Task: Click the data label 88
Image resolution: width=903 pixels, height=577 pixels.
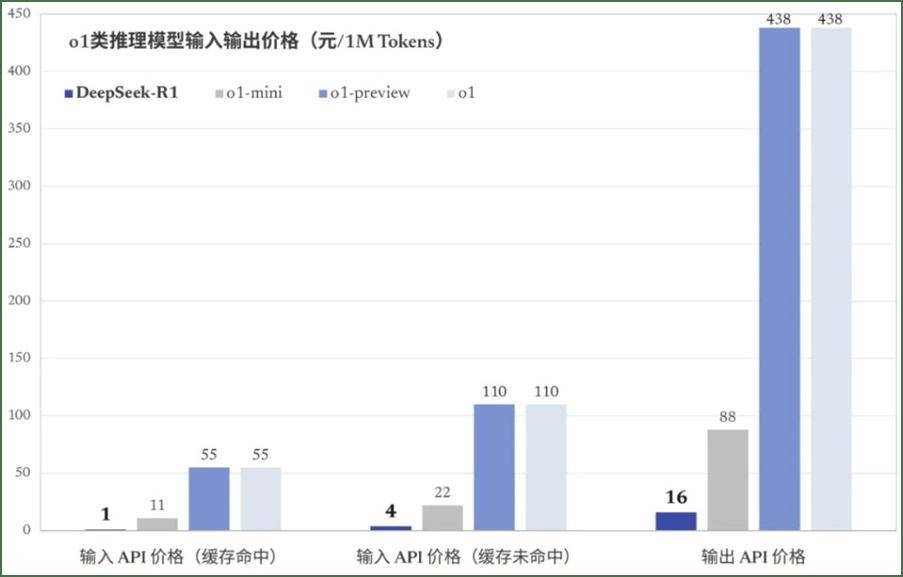Action: click(728, 417)
